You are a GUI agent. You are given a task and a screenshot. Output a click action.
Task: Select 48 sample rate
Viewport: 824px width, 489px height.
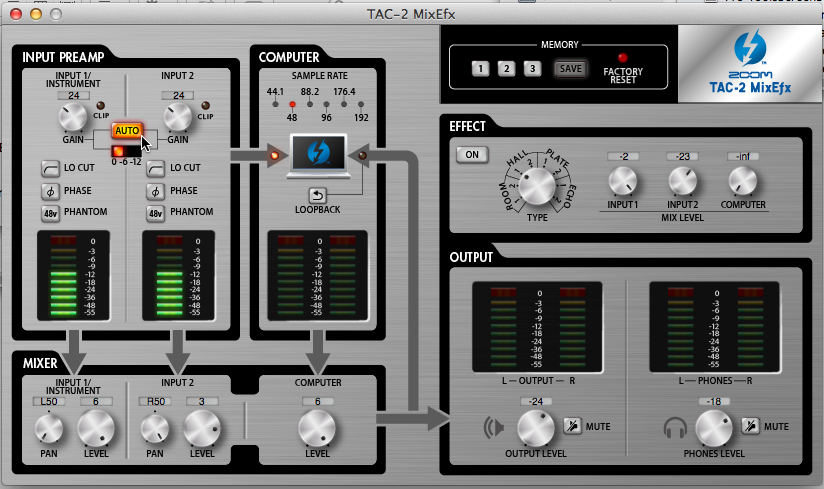point(292,104)
